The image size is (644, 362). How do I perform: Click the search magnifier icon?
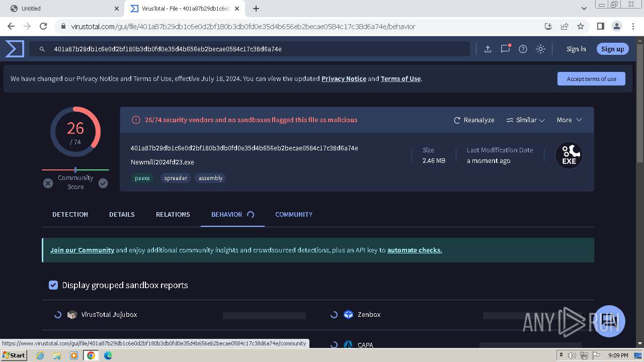click(x=42, y=49)
